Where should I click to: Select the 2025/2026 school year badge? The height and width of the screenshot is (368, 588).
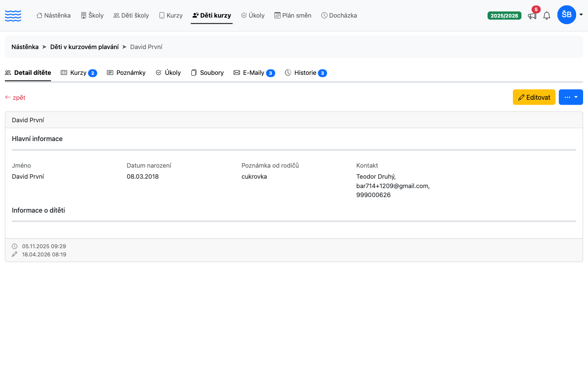tap(504, 16)
